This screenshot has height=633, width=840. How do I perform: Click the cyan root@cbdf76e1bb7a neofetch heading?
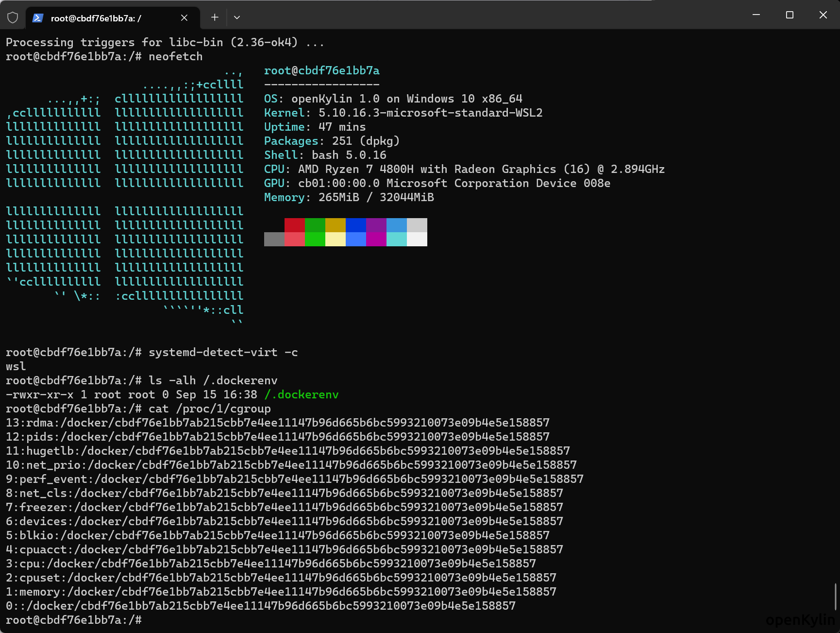(x=321, y=71)
